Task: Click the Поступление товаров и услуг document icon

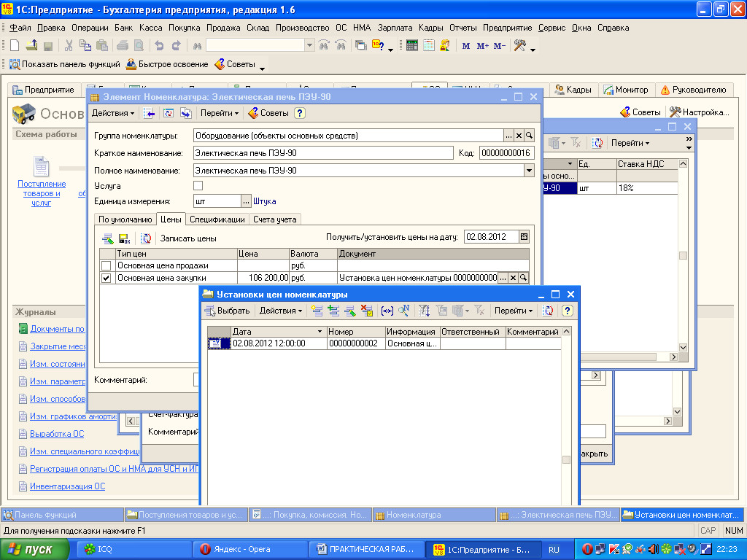Action: point(41,167)
